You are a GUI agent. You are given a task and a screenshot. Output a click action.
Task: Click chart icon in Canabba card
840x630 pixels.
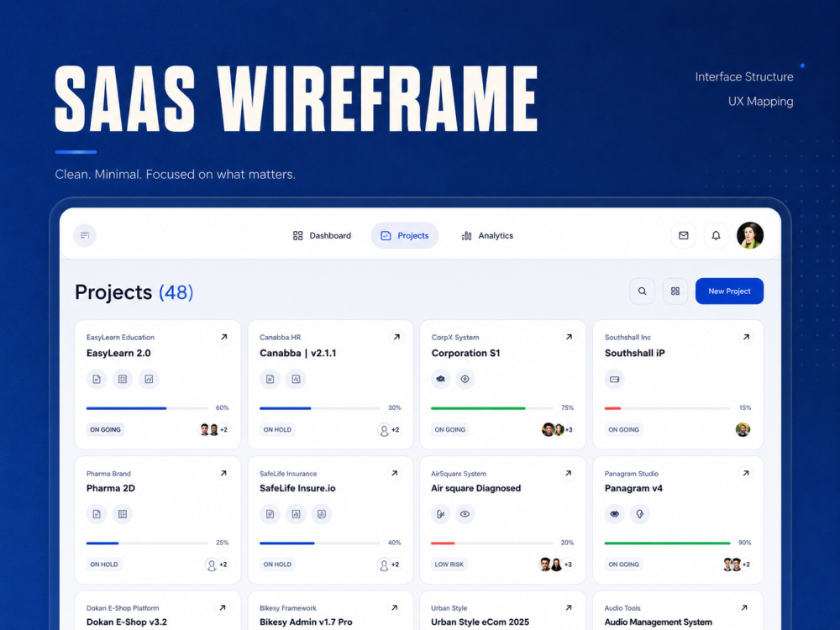pos(296,380)
